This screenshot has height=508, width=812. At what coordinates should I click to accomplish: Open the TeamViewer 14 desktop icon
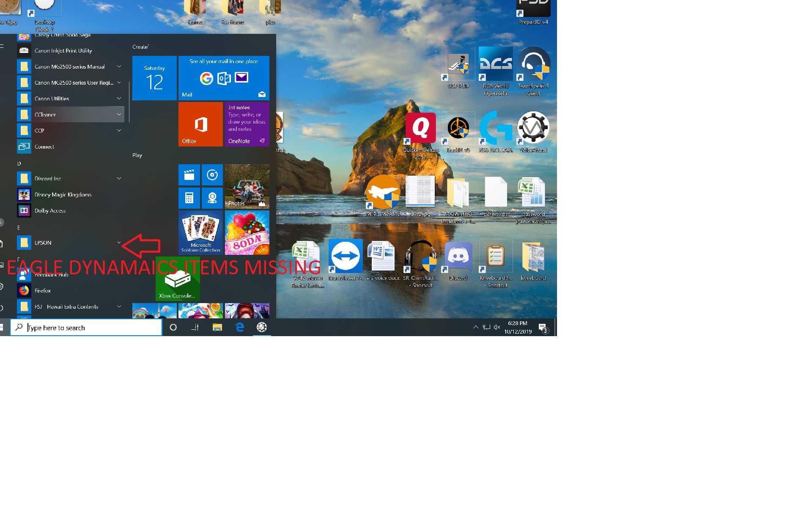(346, 260)
